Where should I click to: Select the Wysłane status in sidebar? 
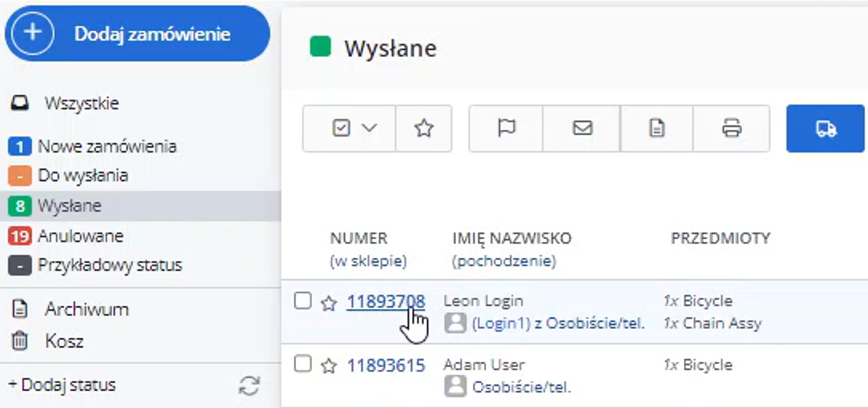click(x=70, y=206)
